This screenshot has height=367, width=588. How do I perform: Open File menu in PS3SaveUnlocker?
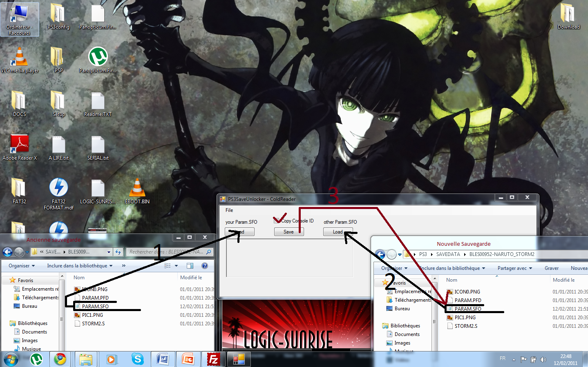[x=229, y=210]
